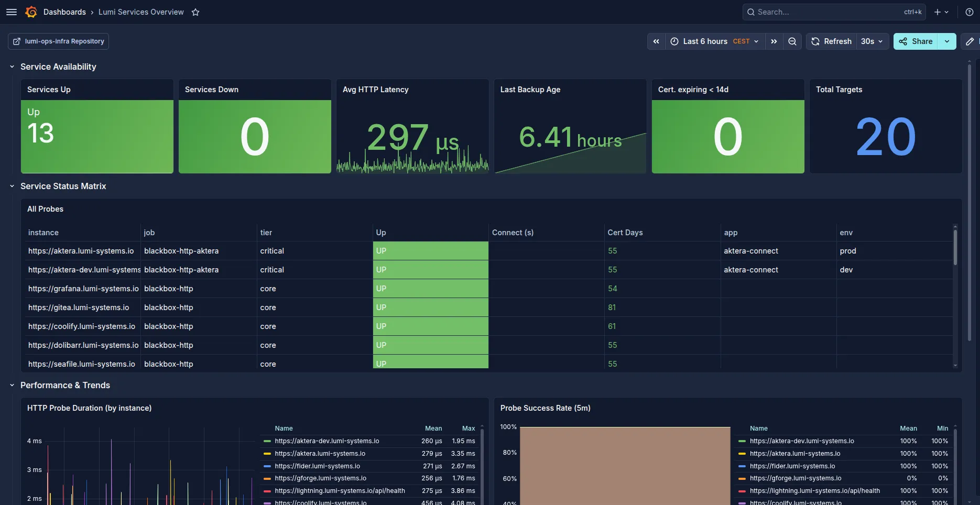Collapse the Service Availability row
The height and width of the screenshot is (505, 980).
[12, 67]
